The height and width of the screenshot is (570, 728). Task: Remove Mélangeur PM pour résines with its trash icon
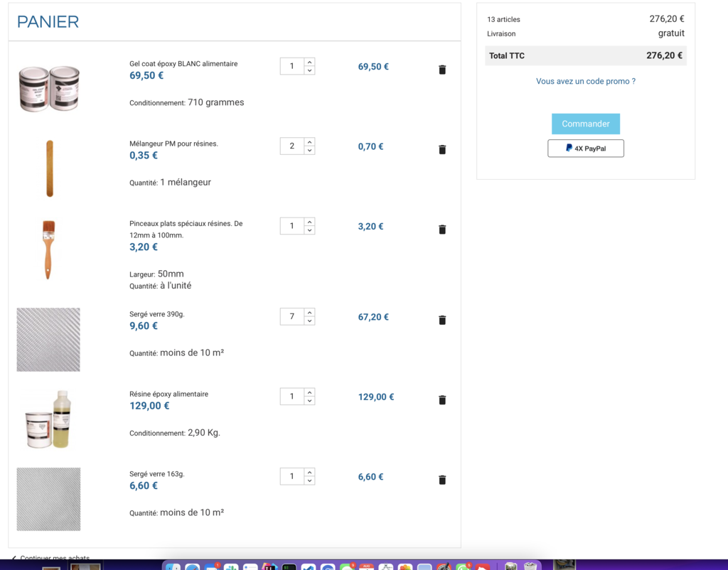[x=442, y=149]
